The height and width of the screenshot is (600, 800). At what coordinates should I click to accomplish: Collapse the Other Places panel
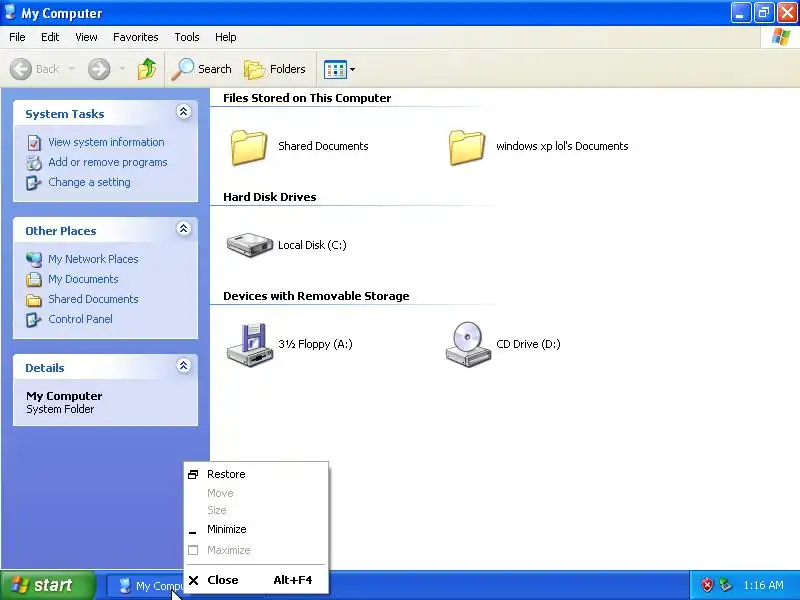(x=184, y=229)
